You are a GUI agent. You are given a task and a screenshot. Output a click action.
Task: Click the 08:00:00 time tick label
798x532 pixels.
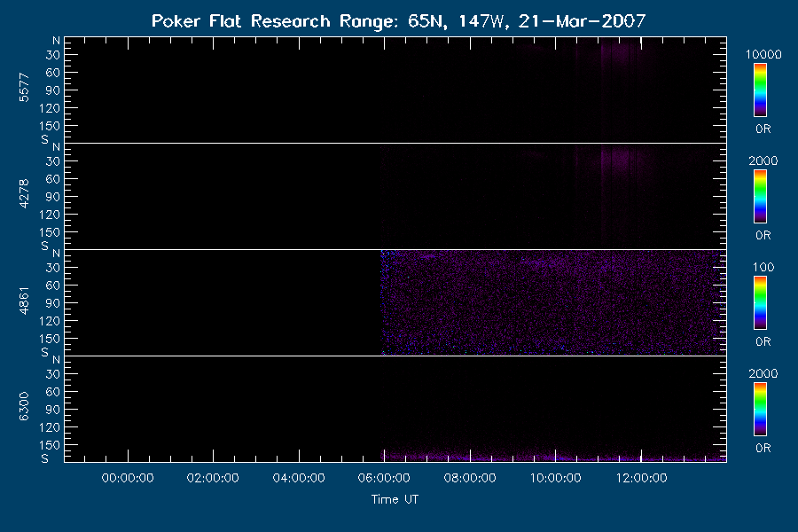click(x=470, y=478)
